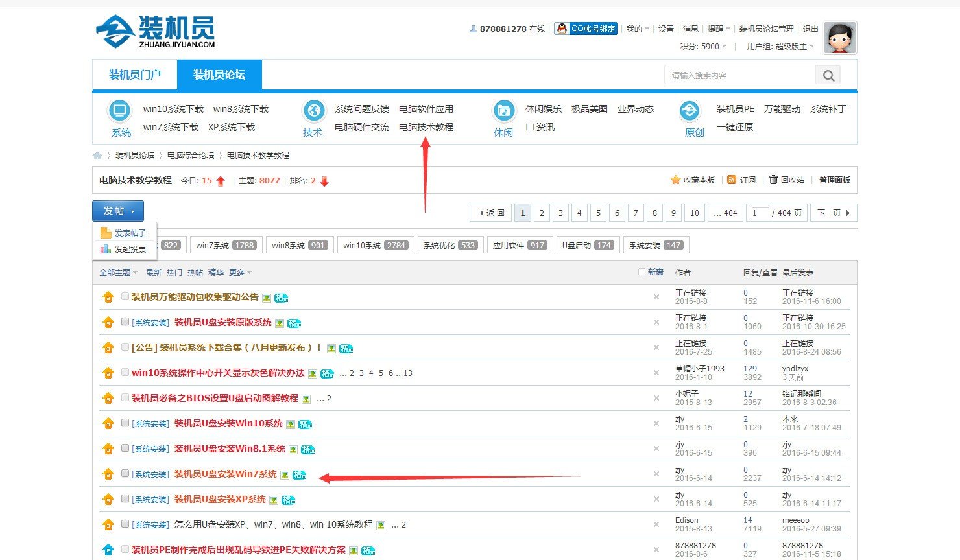Switch to the 装机员门户 tab
The image size is (960, 560).
point(135,75)
